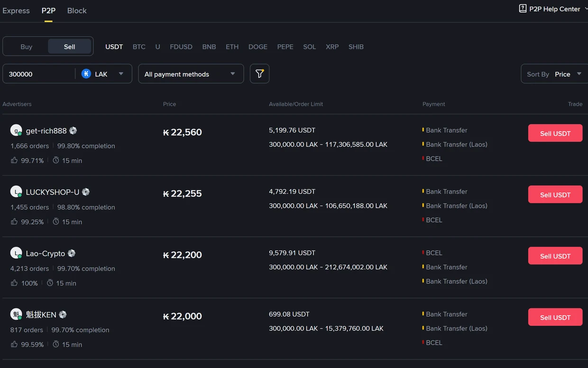The width and height of the screenshot is (588, 368).
Task: Click verified badge next to 魁拔KEN
Action: coord(63,314)
